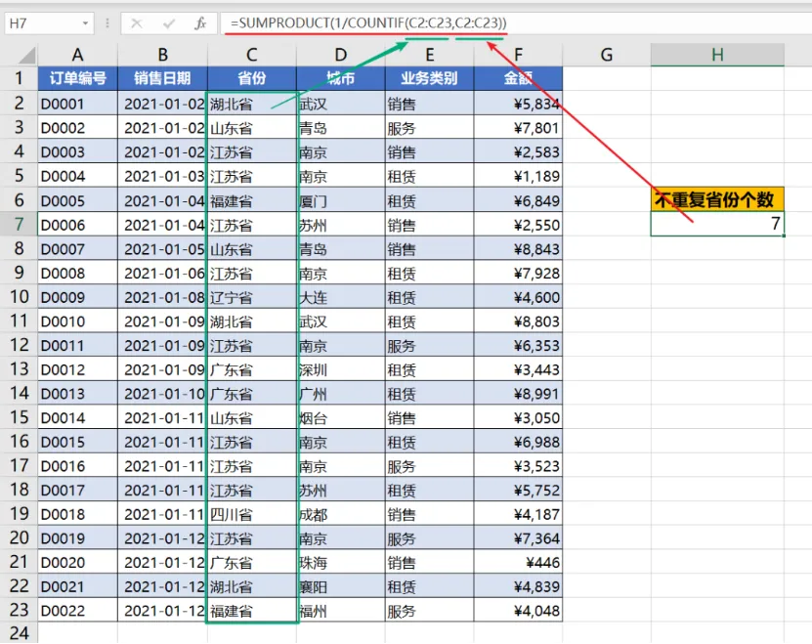This screenshot has height=644, width=812.
Task: Select row 24 header
Action: [19, 632]
